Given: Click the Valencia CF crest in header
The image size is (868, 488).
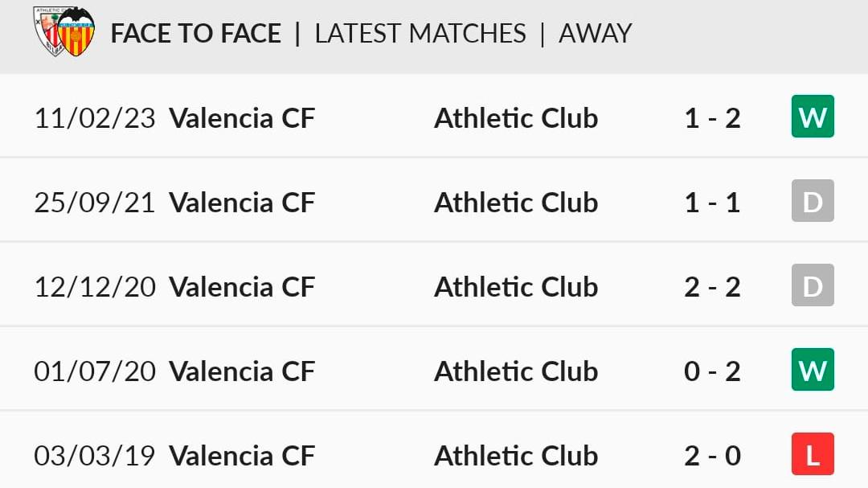Looking at the screenshot, I should pyautogui.click(x=77, y=32).
